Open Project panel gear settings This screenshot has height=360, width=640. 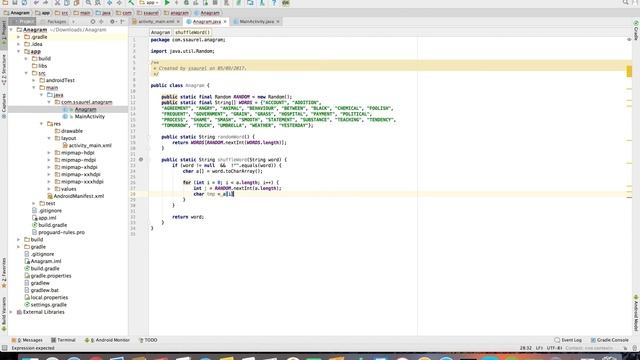click(112, 22)
